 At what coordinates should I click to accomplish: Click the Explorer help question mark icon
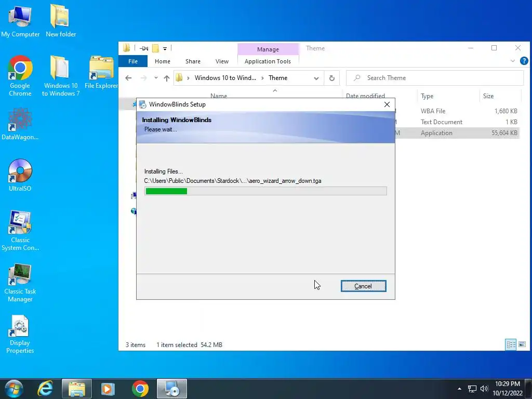tap(524, 61)
